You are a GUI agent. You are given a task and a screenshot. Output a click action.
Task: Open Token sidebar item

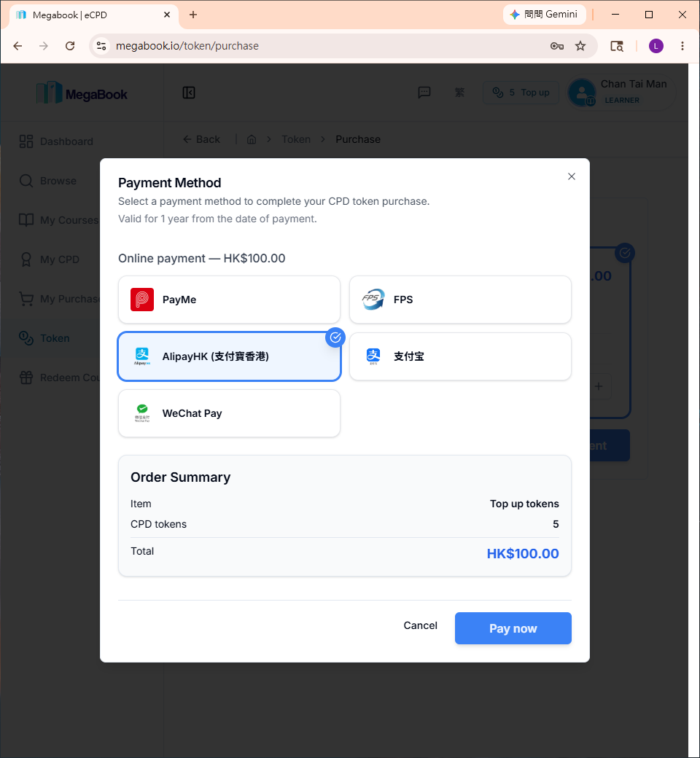click(44, 338)
